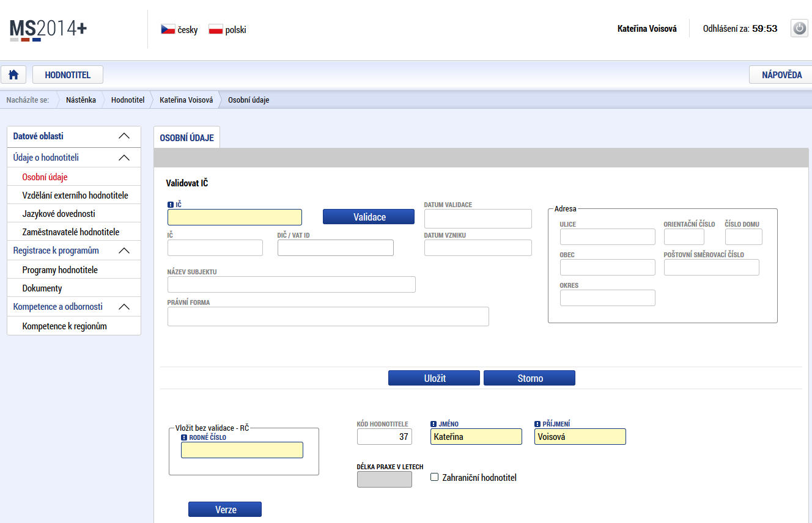Click the Uložit save button
812x523 pixels.
click(x=434, y=378)
